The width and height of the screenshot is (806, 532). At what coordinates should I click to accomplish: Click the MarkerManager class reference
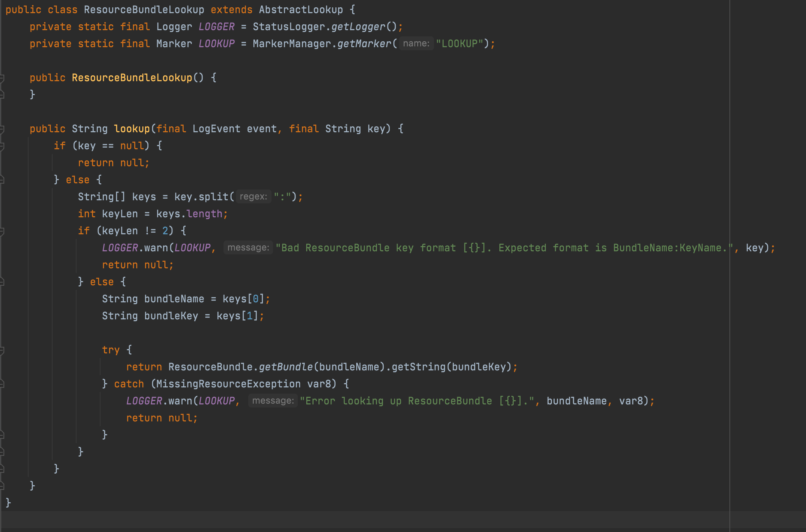tap(292, 44)
